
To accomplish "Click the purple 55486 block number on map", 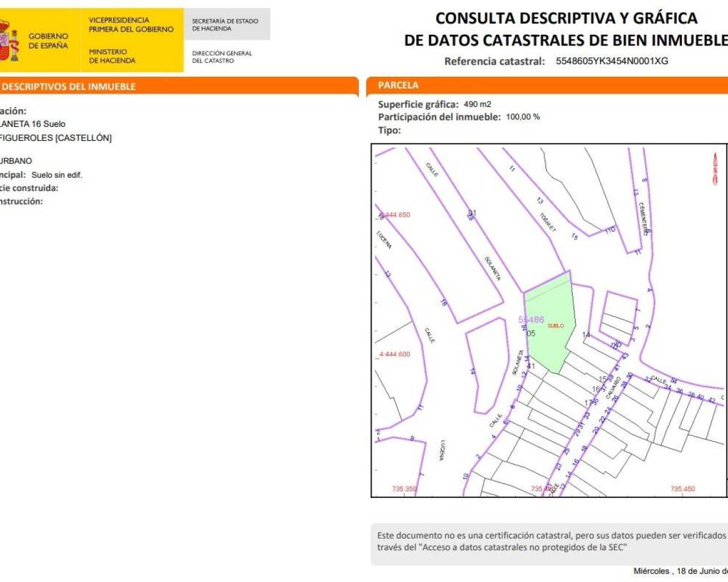I will pos(531,320).
